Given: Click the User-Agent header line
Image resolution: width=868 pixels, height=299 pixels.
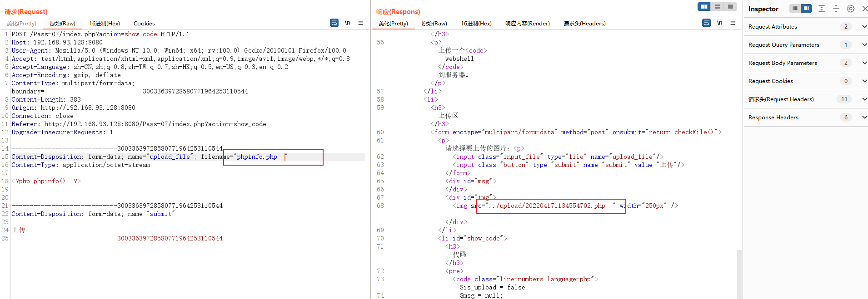Looking at the screenshot, I should click(x=179, y=50).
